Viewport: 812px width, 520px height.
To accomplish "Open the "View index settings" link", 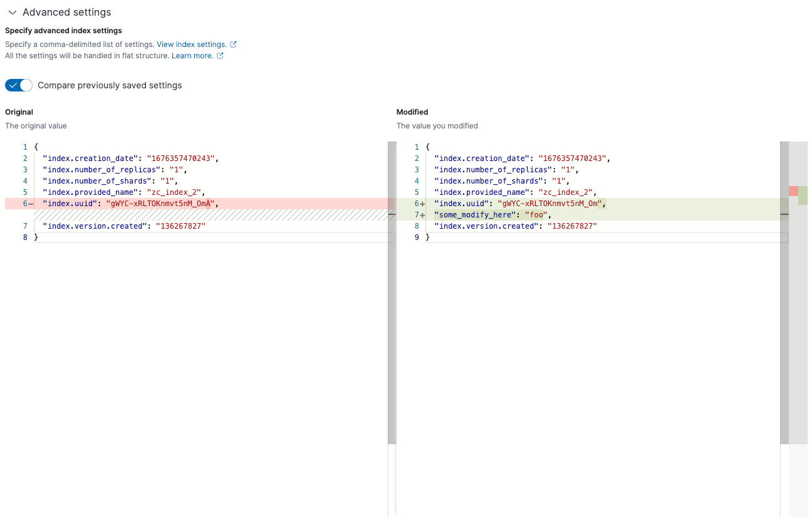I will point(191,44).
